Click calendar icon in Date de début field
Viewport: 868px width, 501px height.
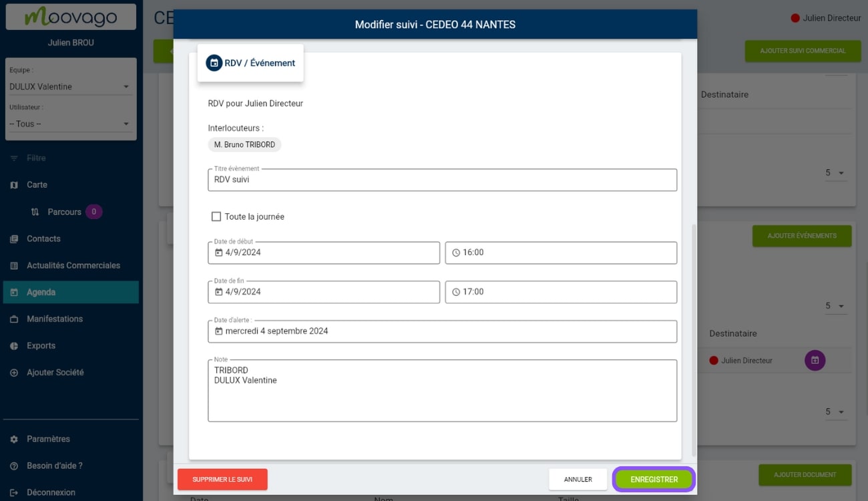[218, 253]
